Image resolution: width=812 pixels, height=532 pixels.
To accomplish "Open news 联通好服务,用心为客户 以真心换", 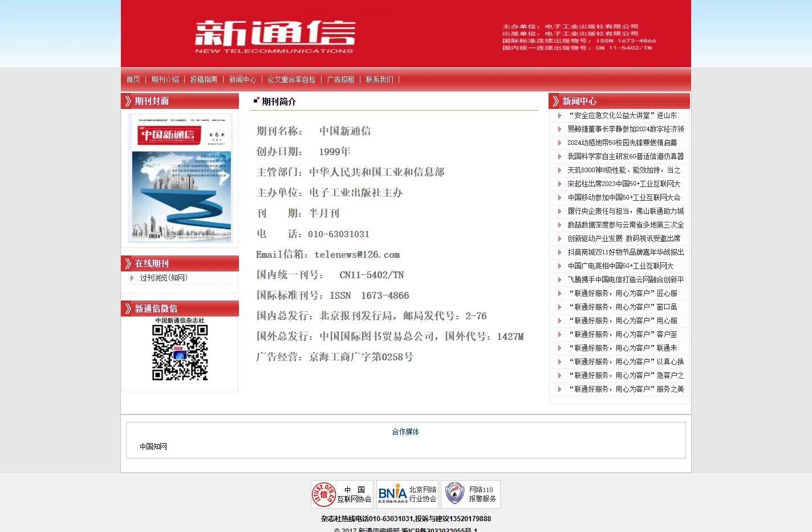I will [x=626, y=362].
